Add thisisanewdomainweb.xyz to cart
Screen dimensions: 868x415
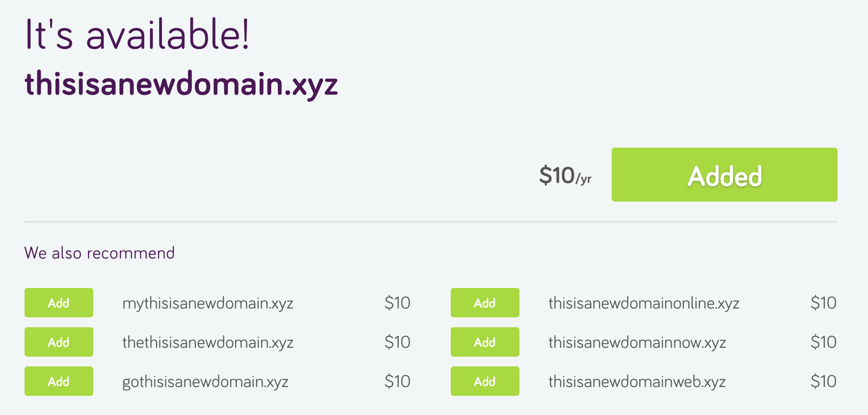485,381
